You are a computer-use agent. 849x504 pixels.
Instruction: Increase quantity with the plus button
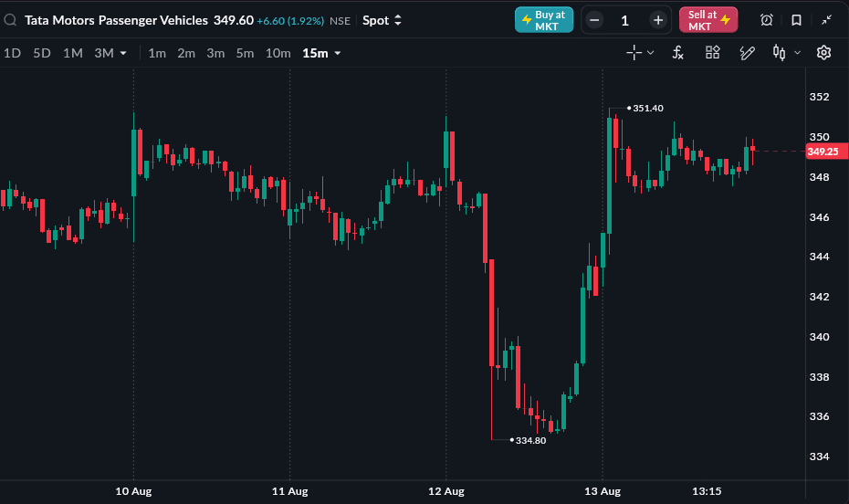click(x=658, y=21)
